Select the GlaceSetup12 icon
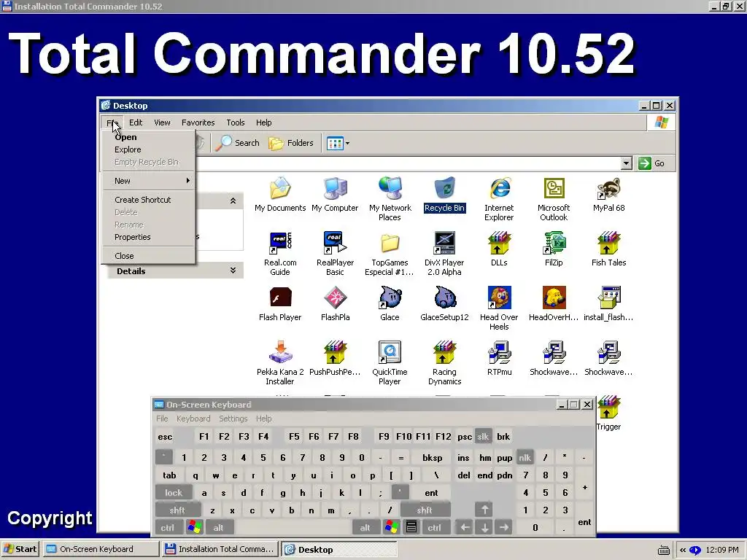 444,297
